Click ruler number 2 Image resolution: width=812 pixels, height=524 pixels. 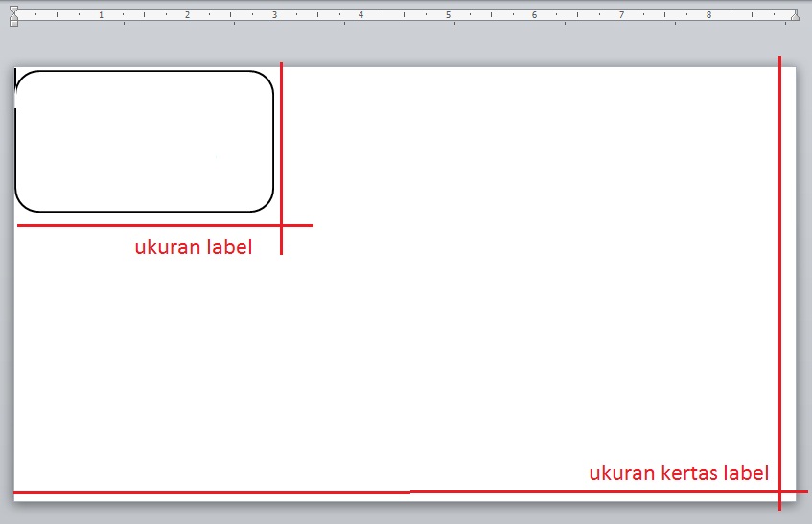point(188,15)
